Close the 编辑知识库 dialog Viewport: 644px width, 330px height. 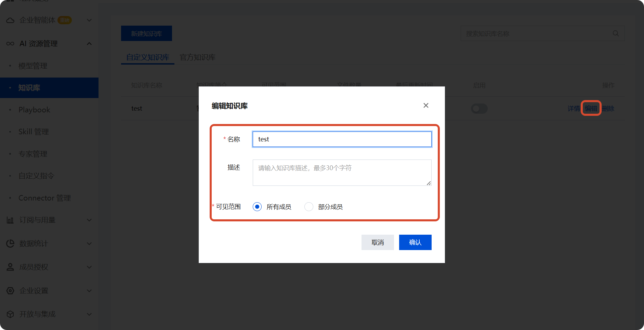pyautogui.click(x=426, y=106)
